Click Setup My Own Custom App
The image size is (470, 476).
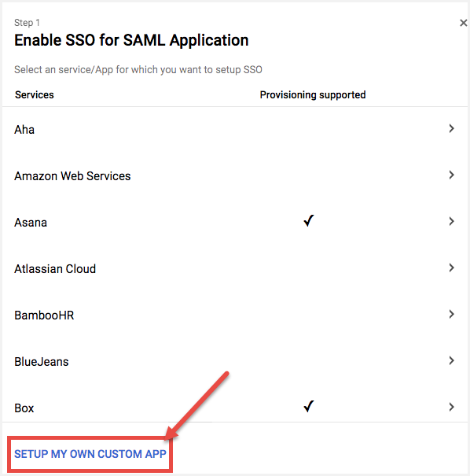[x=90, y=454]
